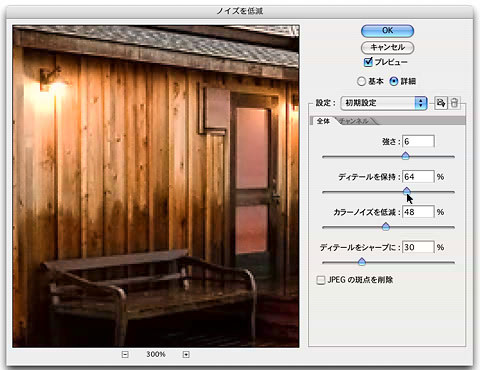This screenshot has height=370, width=480.
Task: Click the save settings icon
Action: click(441, 103)
